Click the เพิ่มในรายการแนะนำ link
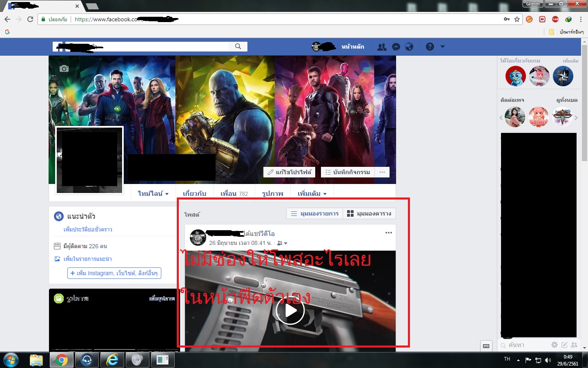This screenshot has width=588, height=368. 87,259
